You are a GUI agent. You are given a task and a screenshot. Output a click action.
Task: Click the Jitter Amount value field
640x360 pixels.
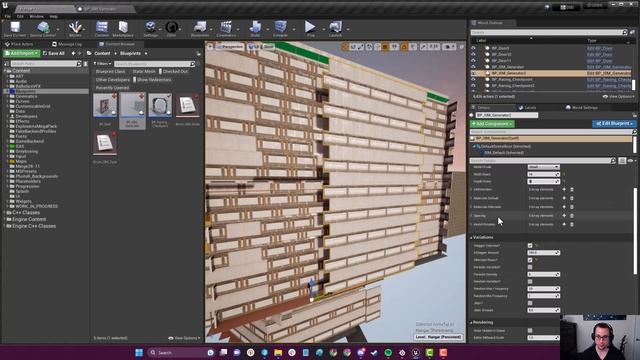click(544, 310)
